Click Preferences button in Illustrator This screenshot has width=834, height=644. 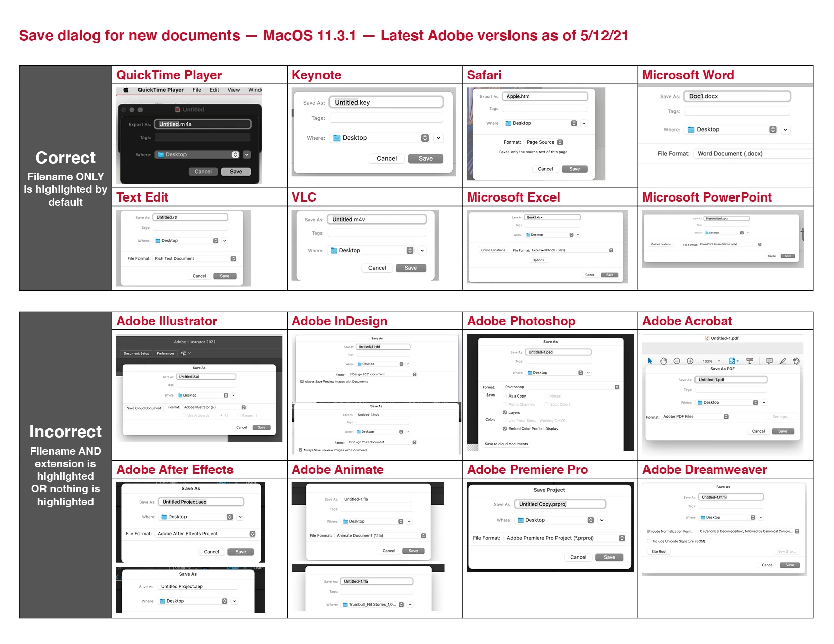[x=166, y=353]
